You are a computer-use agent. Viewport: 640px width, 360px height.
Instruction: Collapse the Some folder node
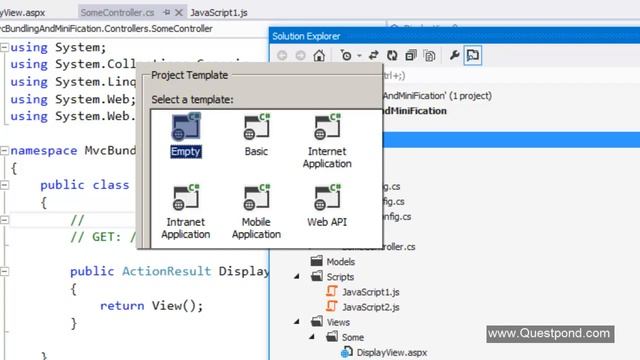pyautogui.click(x=312, y=337)
